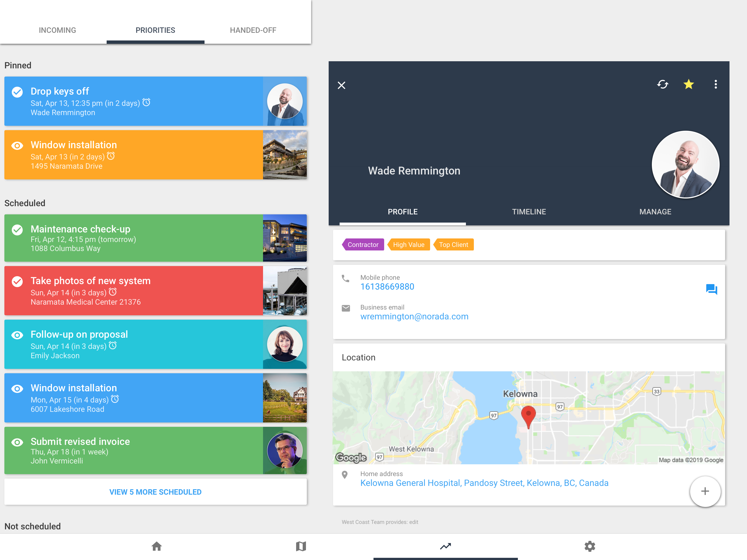Open house photo on 1495 Naramata Drive card
Image resolution: width=747 pixels, height=560 pixels.
coord(285,155)
